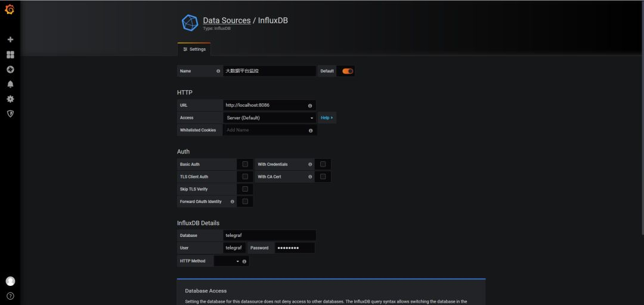644x305 pixels.
Task: Open Server Admin shield icon in sidebar
Action: (10, 114)
